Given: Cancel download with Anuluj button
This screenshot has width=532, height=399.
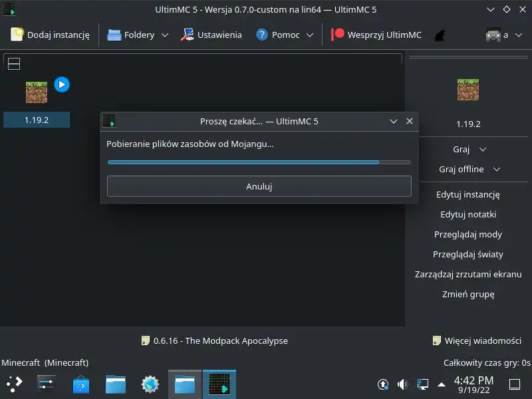Looking at the screenshot, I should pyautogui.click(x=259, y=186).
